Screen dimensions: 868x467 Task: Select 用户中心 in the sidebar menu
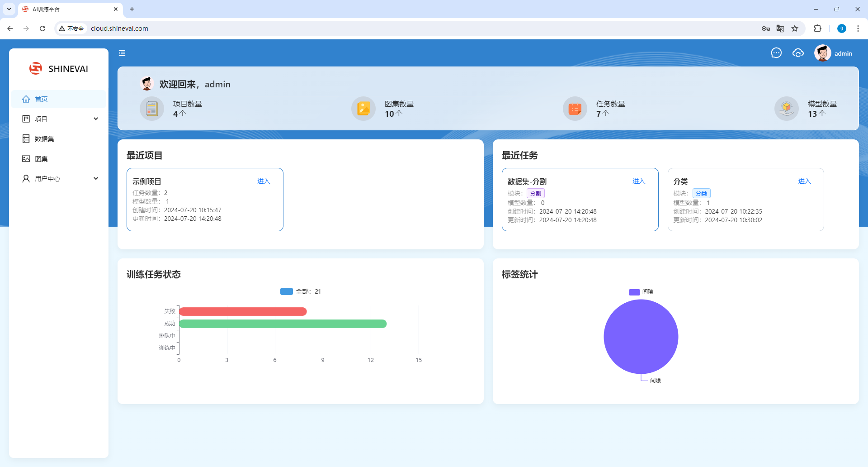(x=58, y=178)
